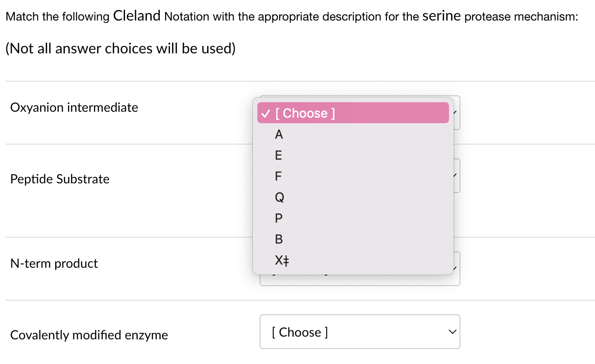595x364 pixels.
Task: Expand the Peptide Substrate dropdown arrow
Action: pos(456,176)
